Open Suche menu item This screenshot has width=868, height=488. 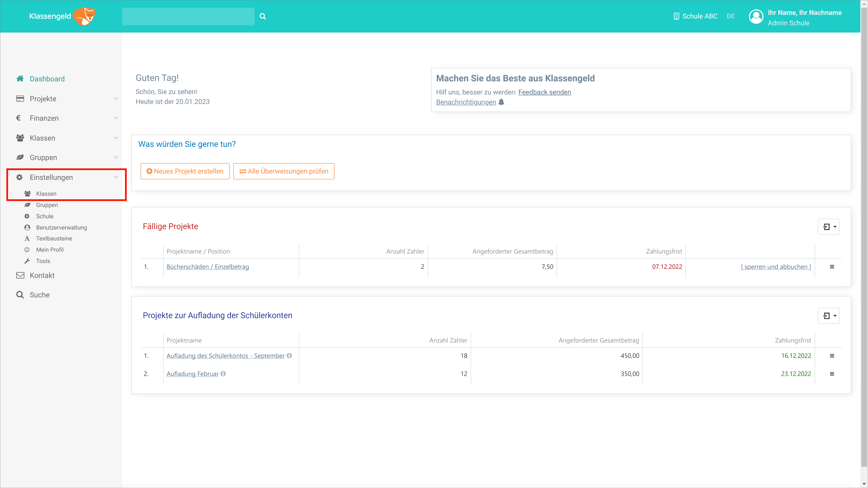point(39,295)
